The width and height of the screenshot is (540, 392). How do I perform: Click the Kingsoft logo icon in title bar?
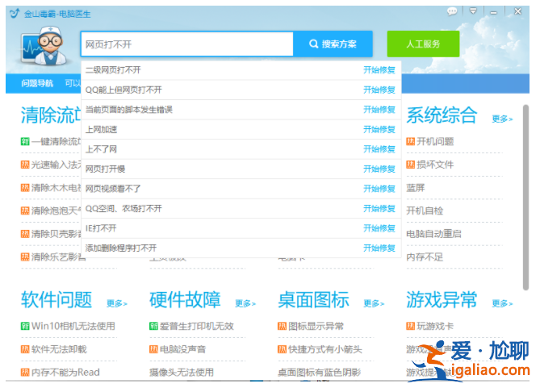coord(14,14)
